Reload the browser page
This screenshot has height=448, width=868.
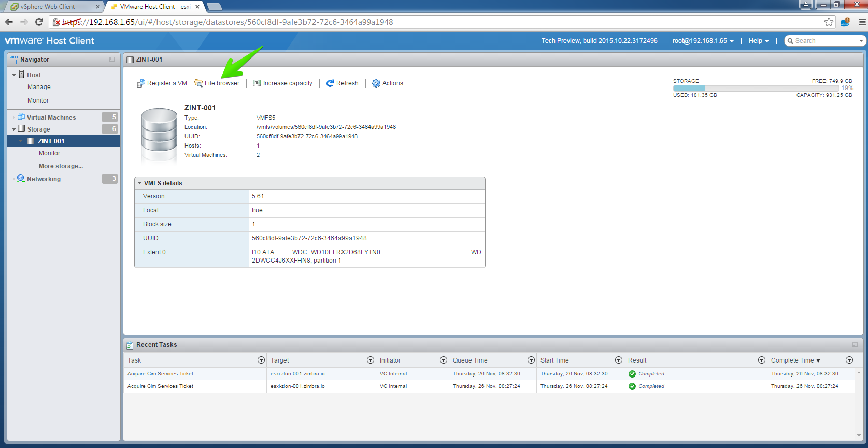pos(39,22)
